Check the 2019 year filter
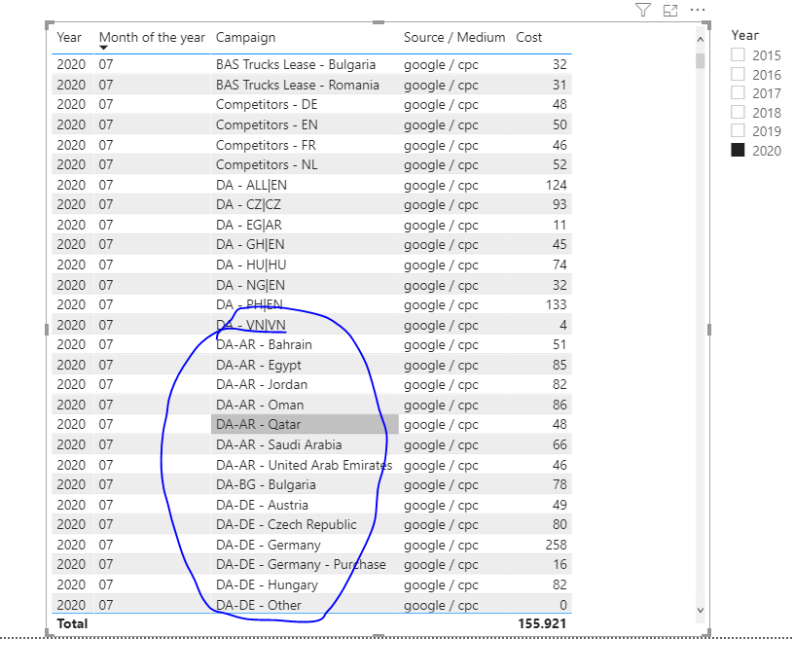Image resolution: width=794 pixels, height=672 pixels. point(738,130)
